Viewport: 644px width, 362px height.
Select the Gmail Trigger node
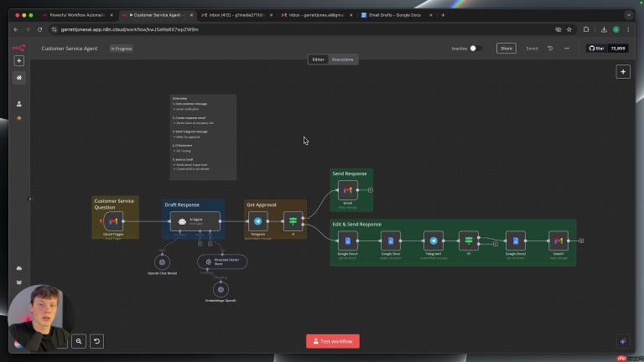[113, 221]
